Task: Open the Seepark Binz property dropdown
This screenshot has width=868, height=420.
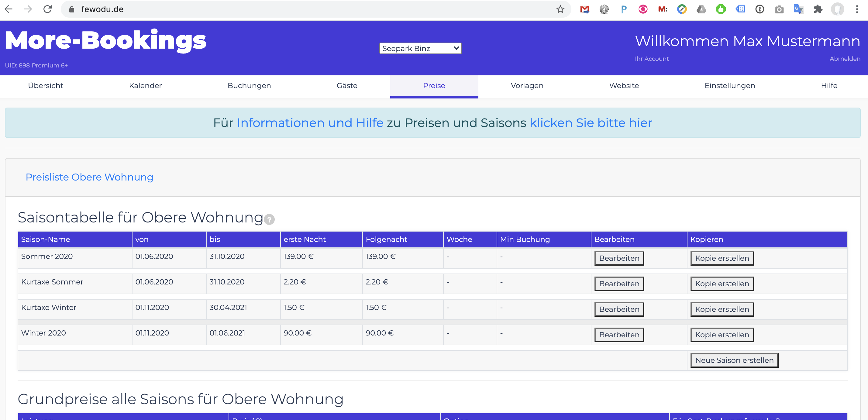Action: click(420, 49)
